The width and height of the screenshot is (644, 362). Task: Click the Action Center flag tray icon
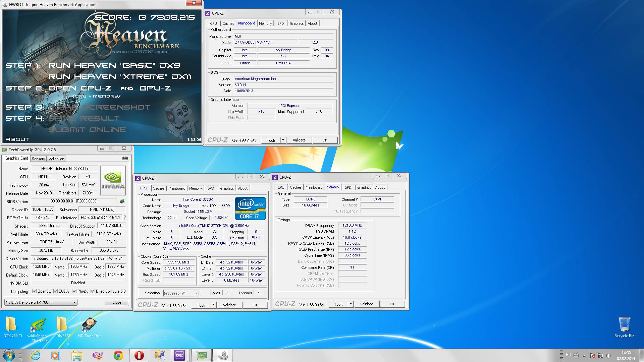tap(592, 355)
